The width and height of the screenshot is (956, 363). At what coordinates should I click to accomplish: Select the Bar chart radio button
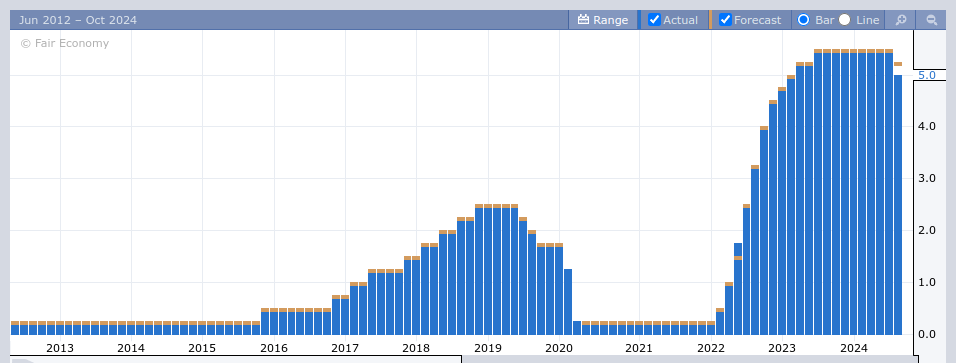(x=804, y=20)
